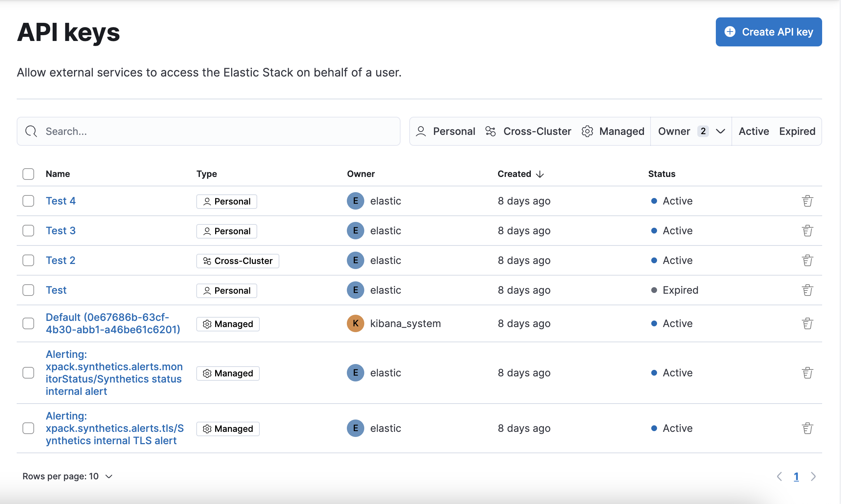
Task: Click the Expired status filter tab
Action: [797, 131]
